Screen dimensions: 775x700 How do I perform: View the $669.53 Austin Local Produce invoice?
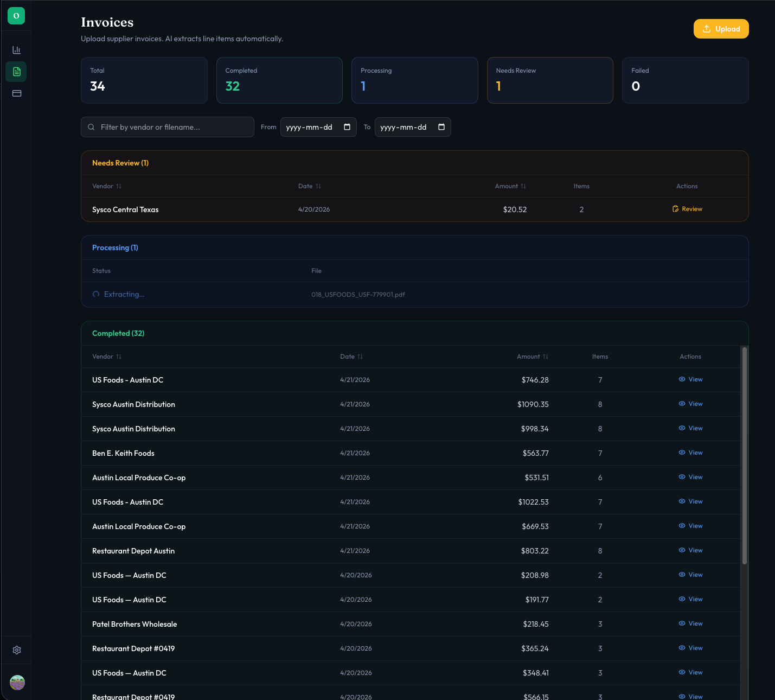(690, 526)
